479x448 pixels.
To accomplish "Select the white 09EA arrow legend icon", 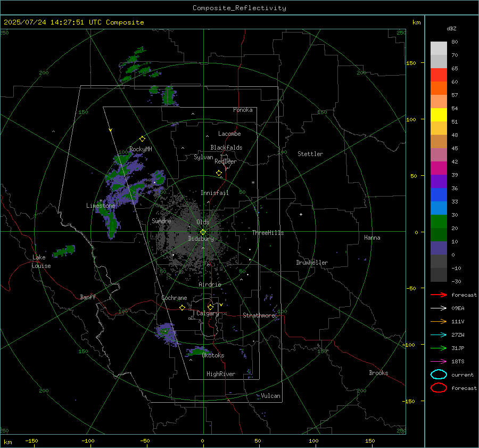I will [439, 308].
